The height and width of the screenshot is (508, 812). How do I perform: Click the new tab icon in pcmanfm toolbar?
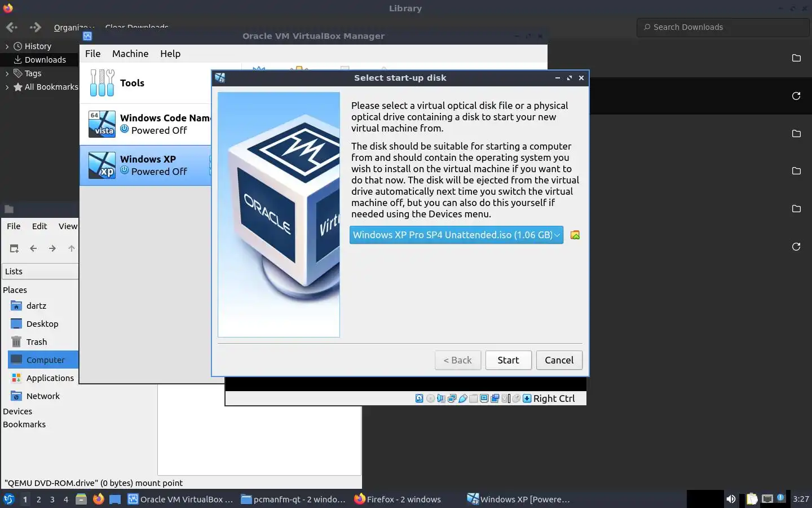(x=14, y=248)
